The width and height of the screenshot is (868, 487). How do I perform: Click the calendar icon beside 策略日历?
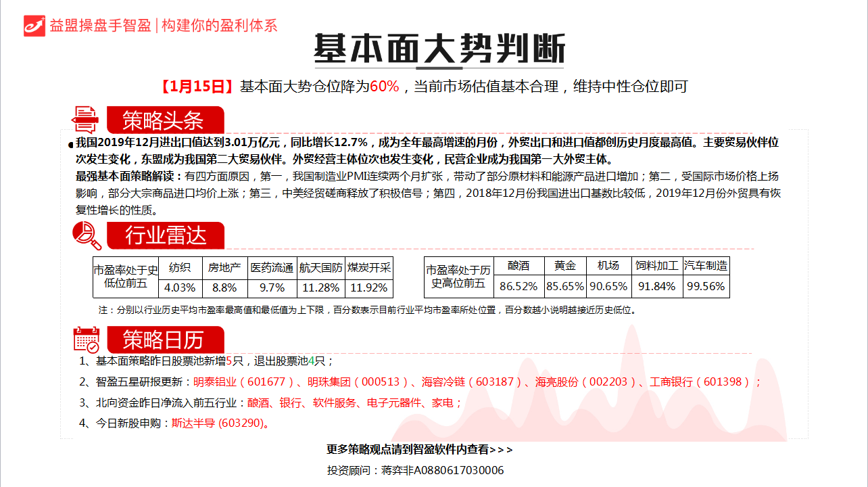click(x=87, y=339)
